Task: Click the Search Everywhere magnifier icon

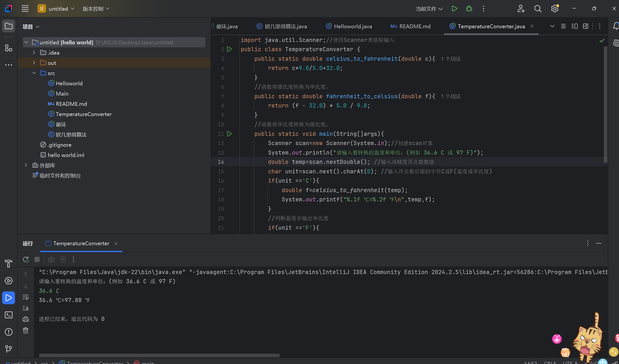Action: click(x=538, y=9)
